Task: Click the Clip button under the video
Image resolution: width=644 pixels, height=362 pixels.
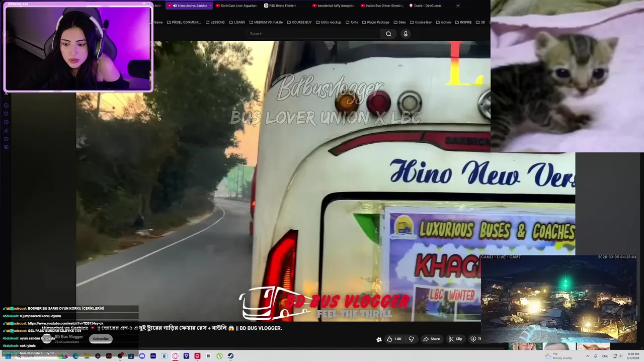Action: click(x=455, y=339)
